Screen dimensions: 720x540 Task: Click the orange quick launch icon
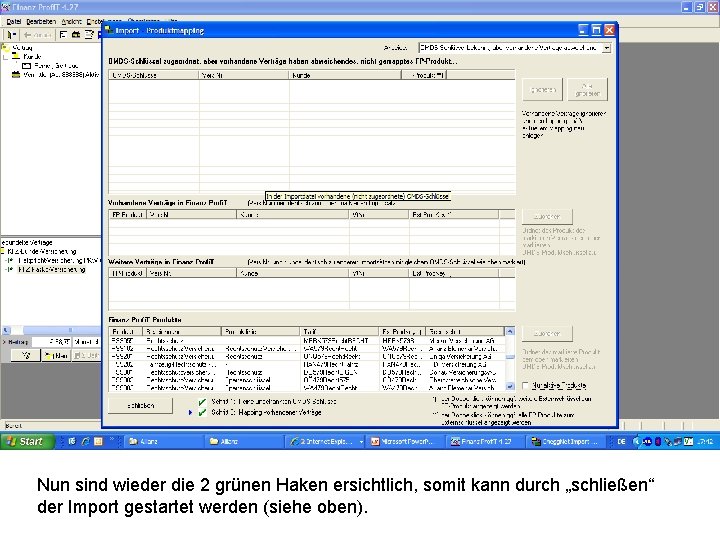click(98, 441)
